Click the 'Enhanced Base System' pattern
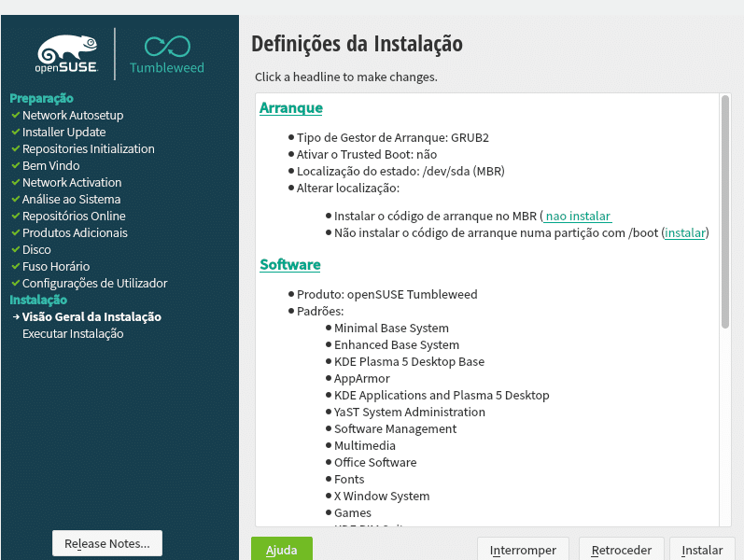 coord(397,345)
